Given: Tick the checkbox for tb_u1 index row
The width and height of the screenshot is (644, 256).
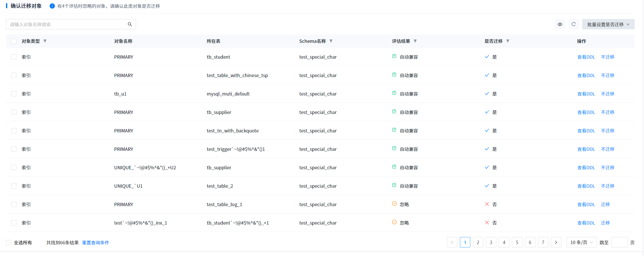Looking at the screenshot, I should coord(14,94).
